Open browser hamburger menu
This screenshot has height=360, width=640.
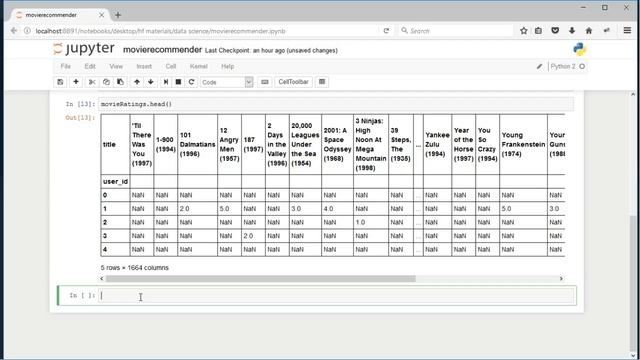click(627, 31)
